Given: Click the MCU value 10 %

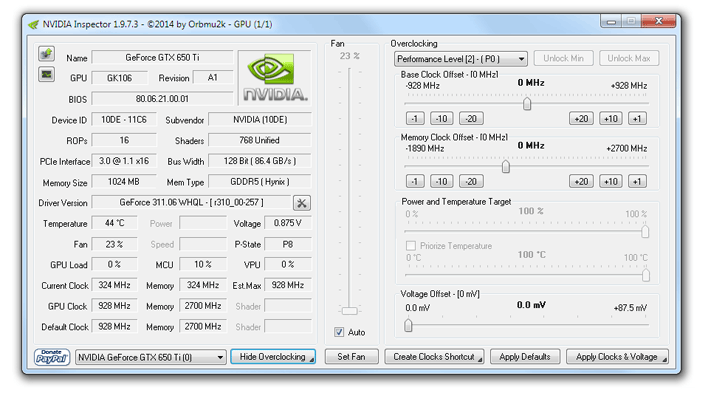Looking at the screenshot, I should [203, 264].
